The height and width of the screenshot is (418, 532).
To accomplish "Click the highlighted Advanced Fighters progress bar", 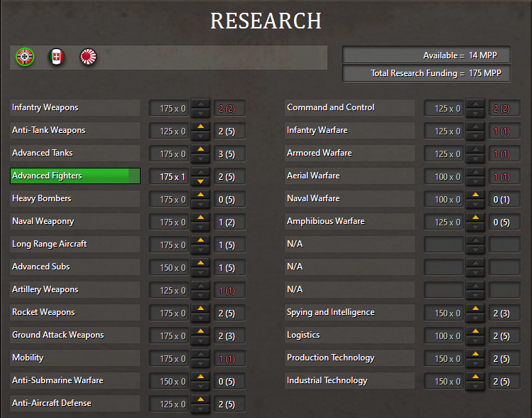I will [x=75, y=176].
